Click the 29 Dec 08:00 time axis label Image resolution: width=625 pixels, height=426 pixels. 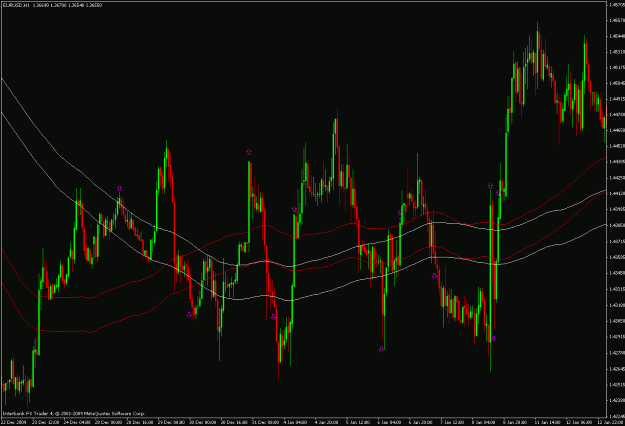pyautogui.click(x=171, y=422)
